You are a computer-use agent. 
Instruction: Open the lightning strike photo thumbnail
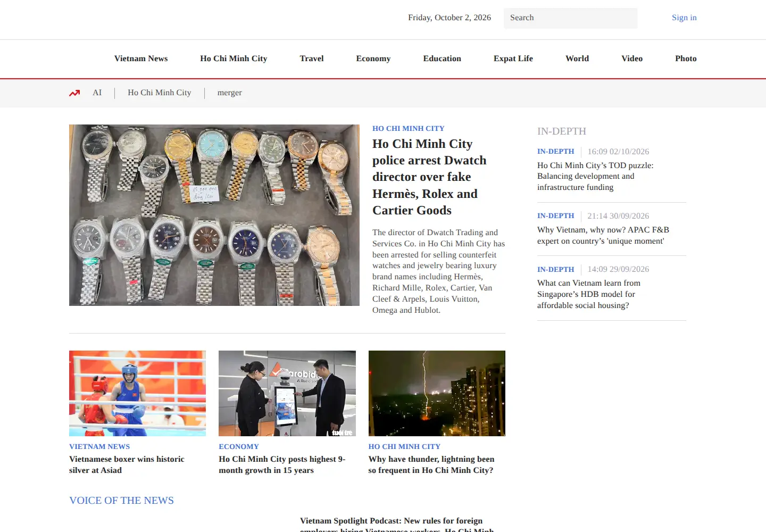tap(437, 393)
